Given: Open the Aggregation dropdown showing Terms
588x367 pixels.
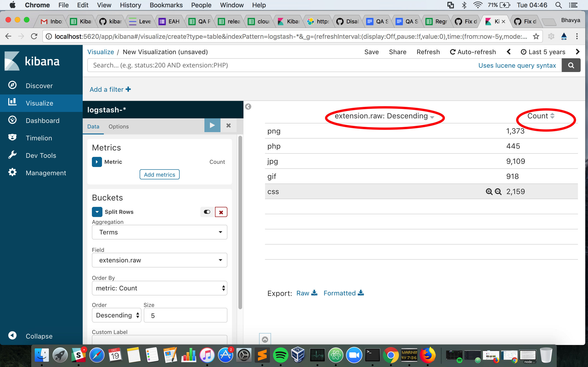Looking at the screenshot, I should pyautogui.click(x=159, y=232).
